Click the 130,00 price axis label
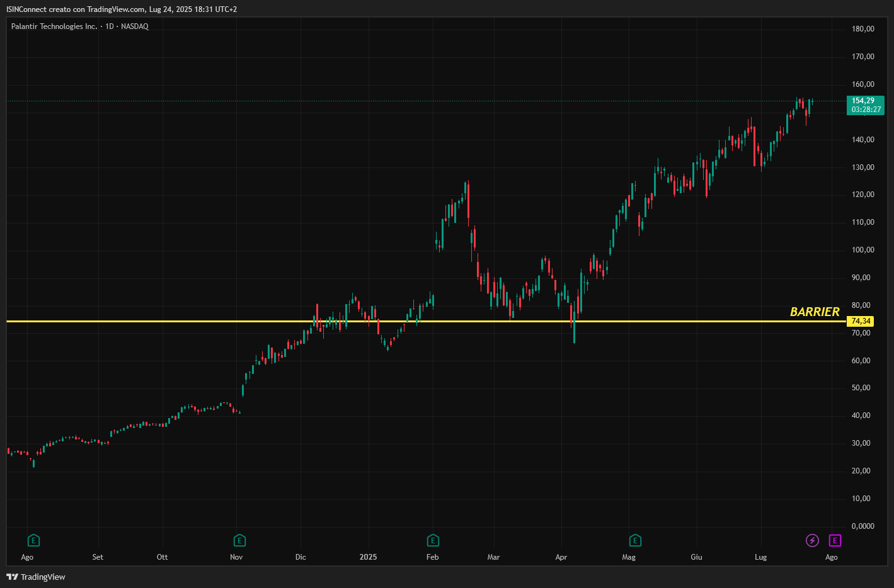Viewport: 894px width, 588px height. 862,167
